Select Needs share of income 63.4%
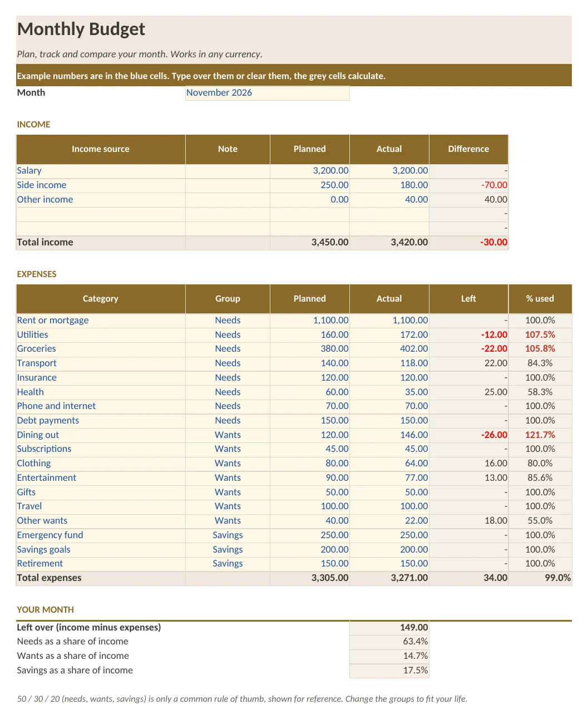 [x=389, y=642]
